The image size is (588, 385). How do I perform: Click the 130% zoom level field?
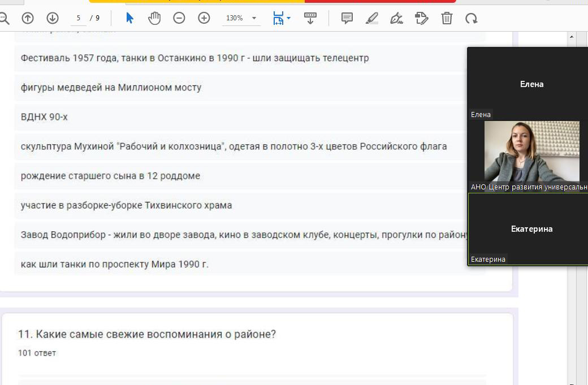[x=235, y=18]
